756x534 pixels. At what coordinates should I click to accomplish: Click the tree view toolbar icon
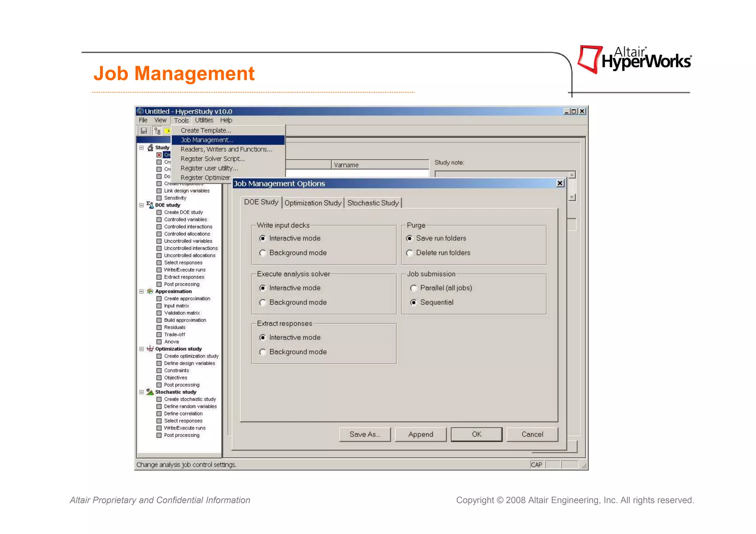click(158, 131)
